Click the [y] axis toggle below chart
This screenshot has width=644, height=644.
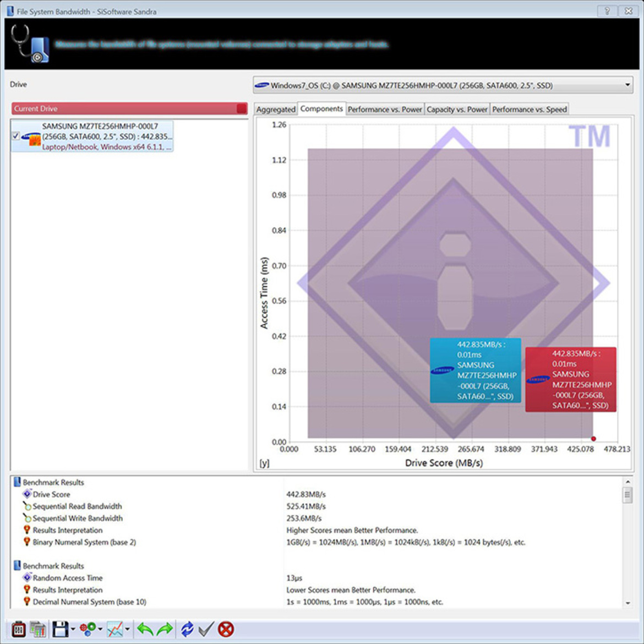pyautogui.click(x=265, y=463)
